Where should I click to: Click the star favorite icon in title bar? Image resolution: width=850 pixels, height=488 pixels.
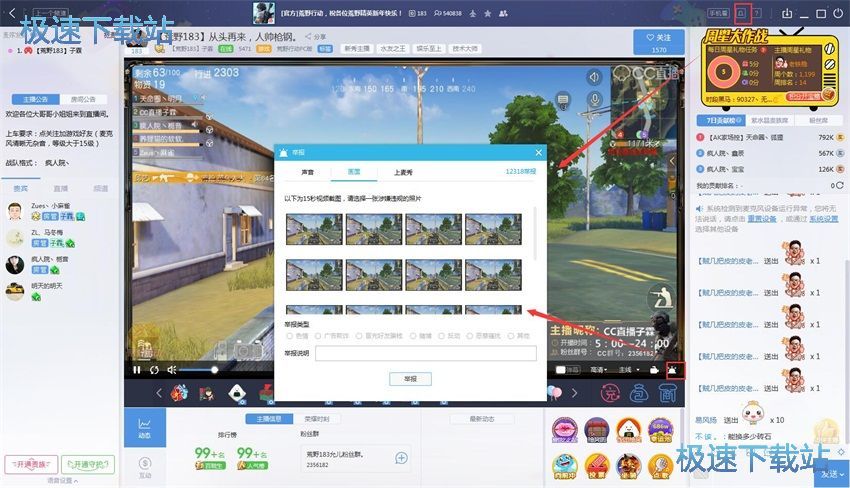coord(488,14)
